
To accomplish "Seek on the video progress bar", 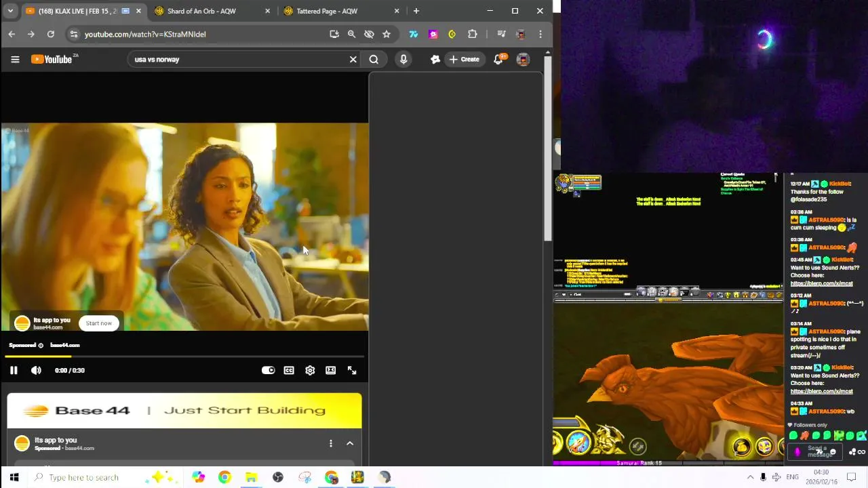I will pos(184,356).
